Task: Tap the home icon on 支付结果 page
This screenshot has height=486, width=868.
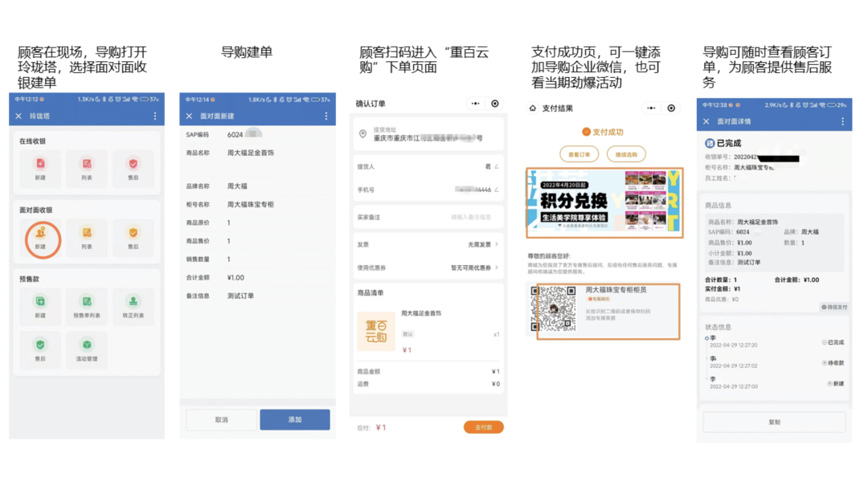Action: coord(533,108)
